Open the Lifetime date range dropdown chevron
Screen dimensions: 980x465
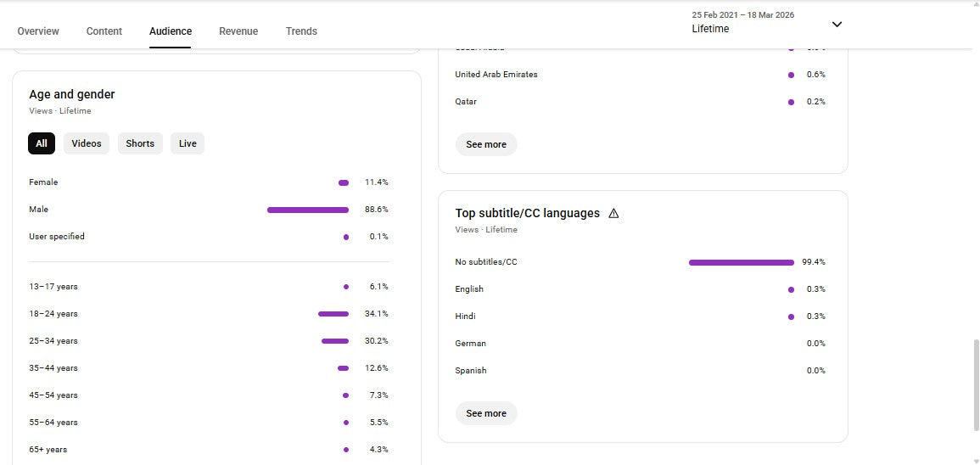tap(837, 25)
